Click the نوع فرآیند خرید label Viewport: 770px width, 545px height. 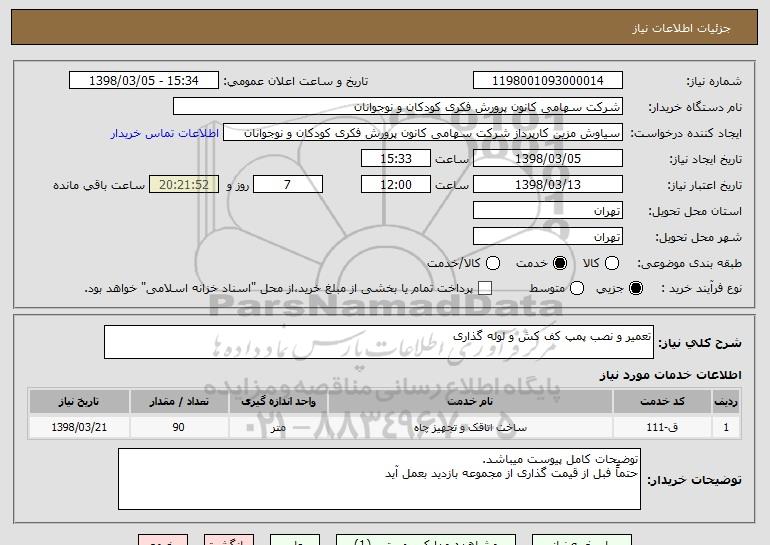[702, 288]
